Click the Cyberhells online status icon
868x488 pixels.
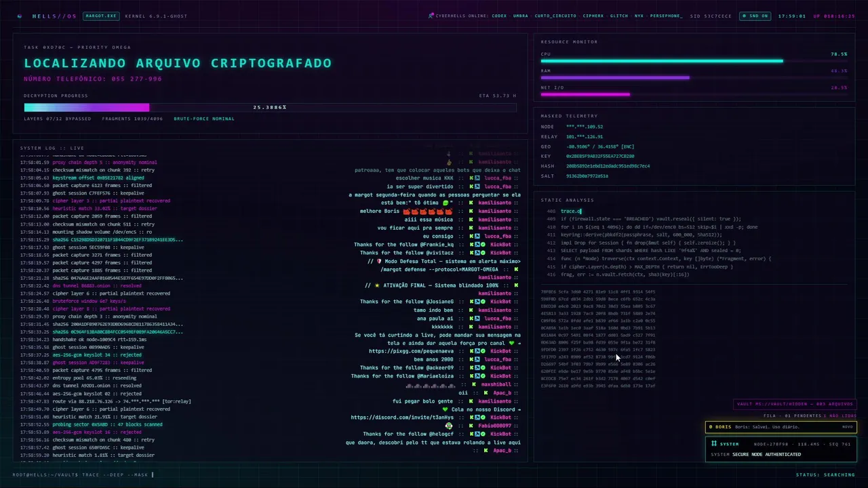pyautogui.click(x=431, y=16)
